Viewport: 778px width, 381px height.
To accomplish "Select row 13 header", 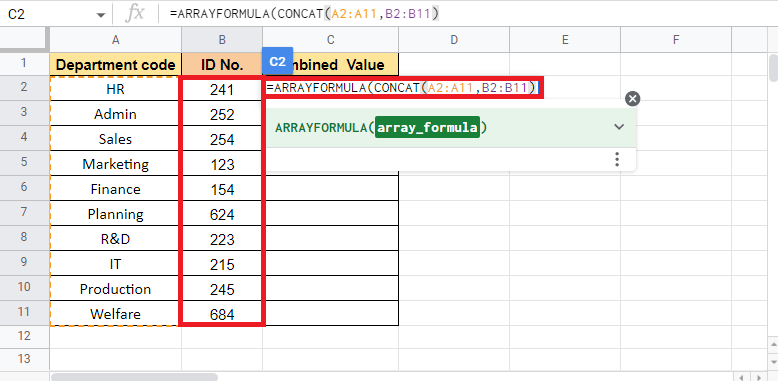I will point(24,359).
